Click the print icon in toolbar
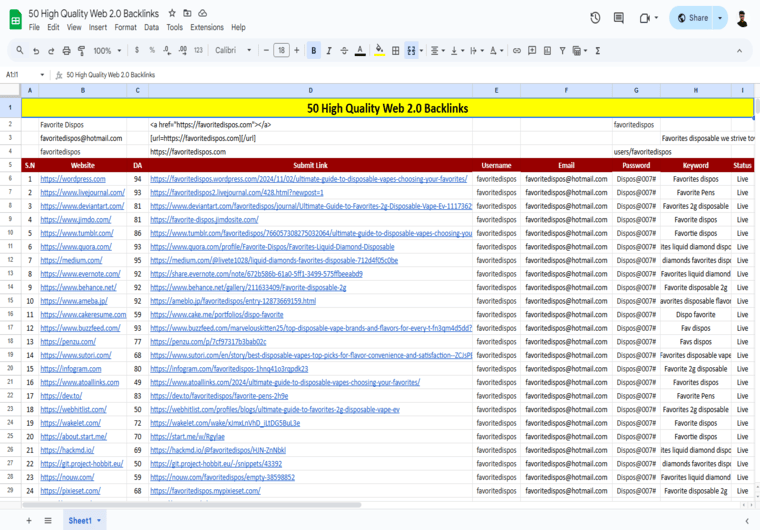 coord(67,50)
